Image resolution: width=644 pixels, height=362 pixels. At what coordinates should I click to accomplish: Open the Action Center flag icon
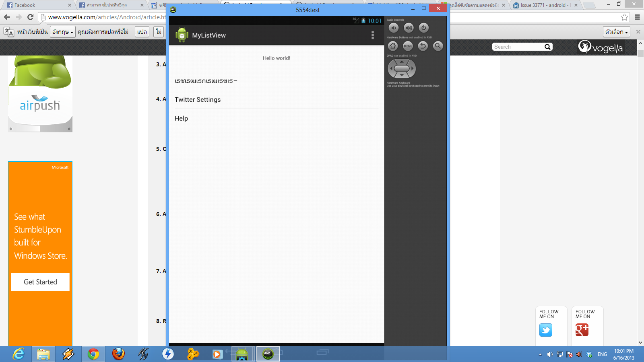(570, 354)
